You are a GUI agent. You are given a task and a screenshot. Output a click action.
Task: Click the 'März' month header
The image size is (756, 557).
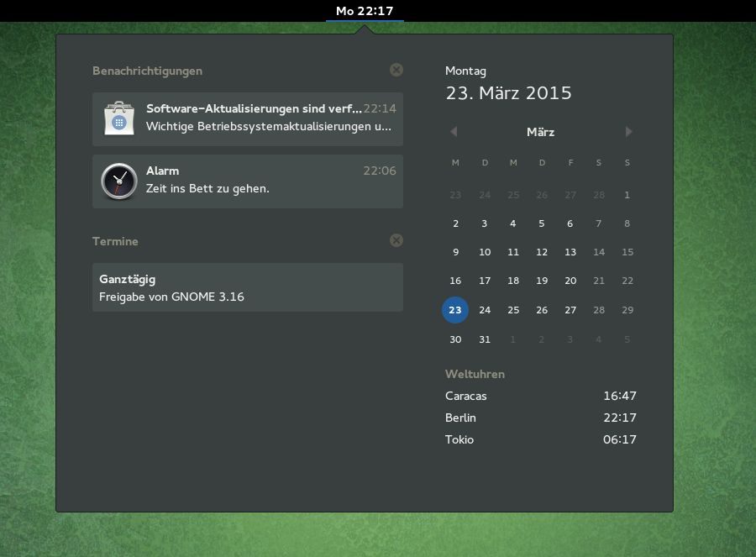(540, 132)
